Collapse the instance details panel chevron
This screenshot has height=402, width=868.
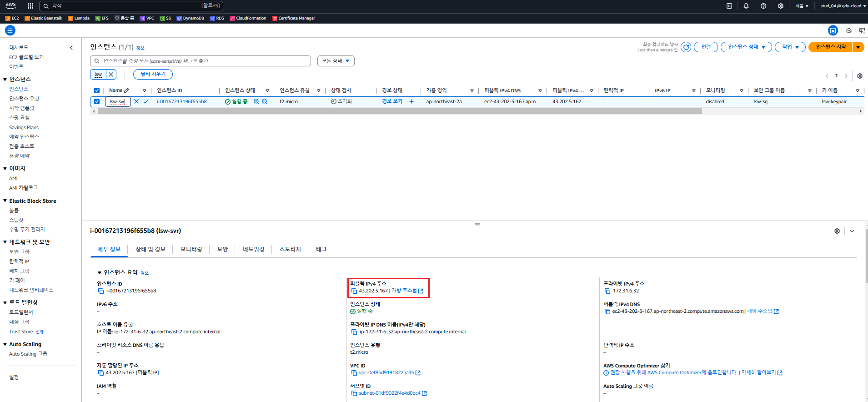coord(852,231)
